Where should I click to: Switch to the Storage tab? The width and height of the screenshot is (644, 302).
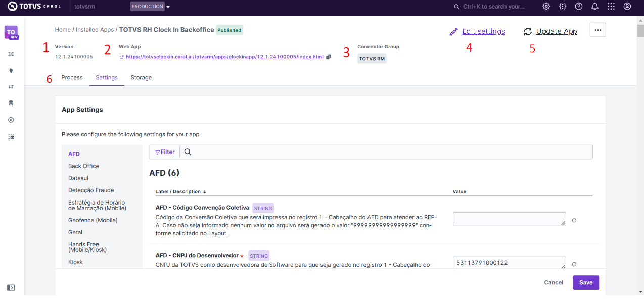click(x=141, y=78)
